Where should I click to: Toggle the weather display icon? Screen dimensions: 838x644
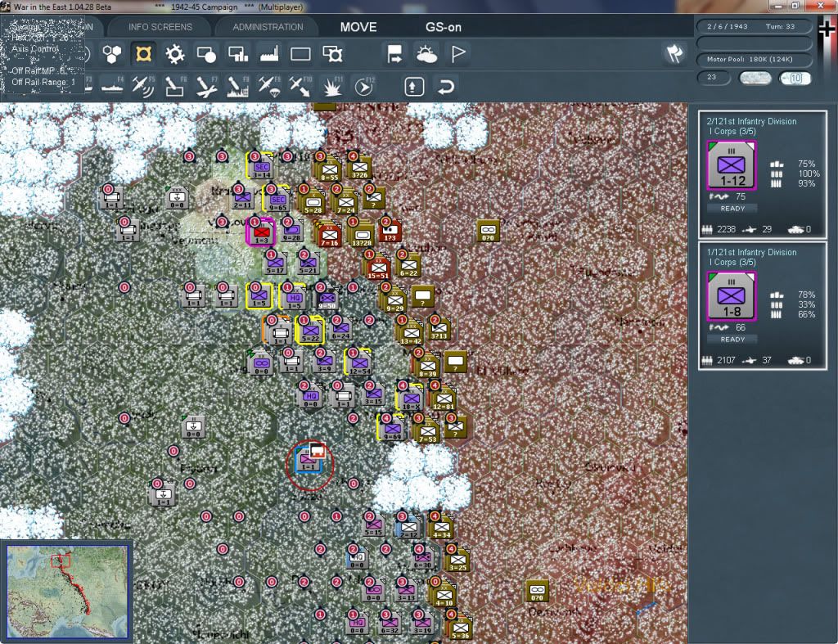point(426,54)
